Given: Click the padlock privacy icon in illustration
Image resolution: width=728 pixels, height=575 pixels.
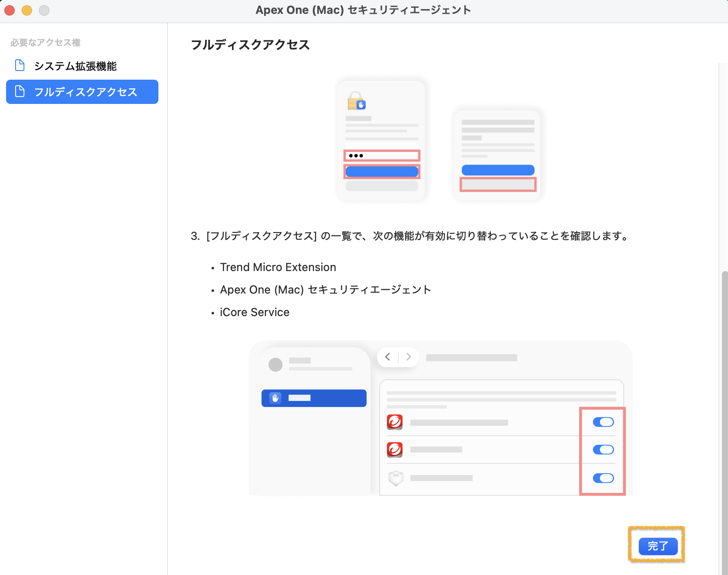Looking at the screenshot, I should tap(356, 100).
